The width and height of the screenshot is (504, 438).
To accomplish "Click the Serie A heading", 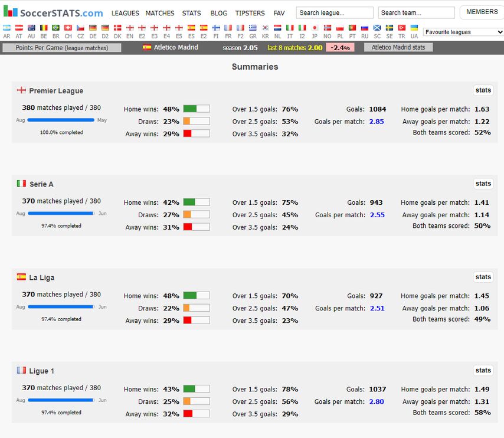I will [x=41, y=184].
